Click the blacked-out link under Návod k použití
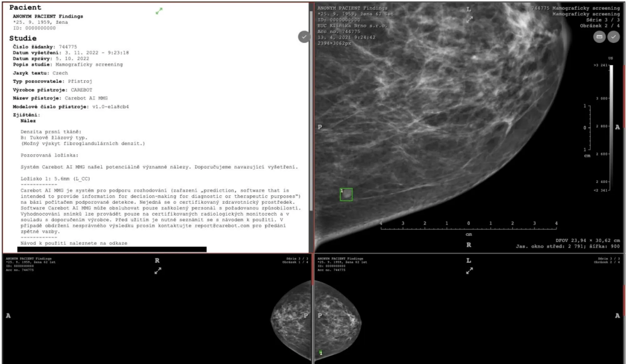The height and width of the screenshot is (364, 628). pos(112,249)
